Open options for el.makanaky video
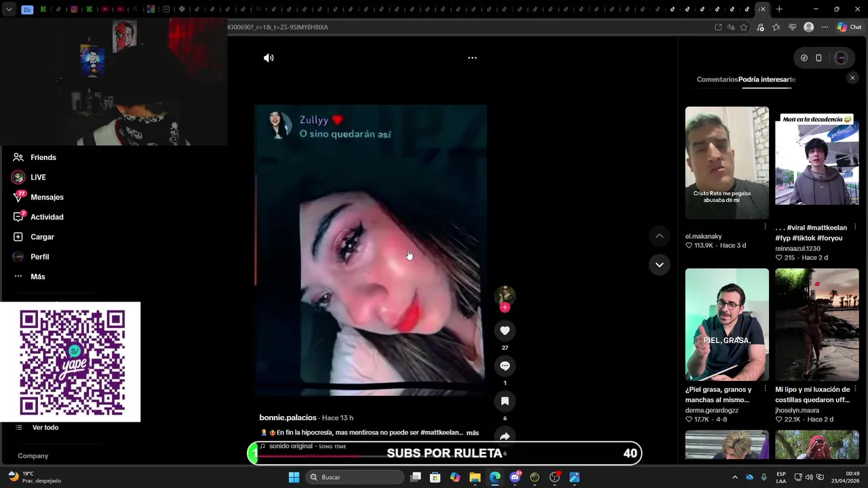 [765, 227]
